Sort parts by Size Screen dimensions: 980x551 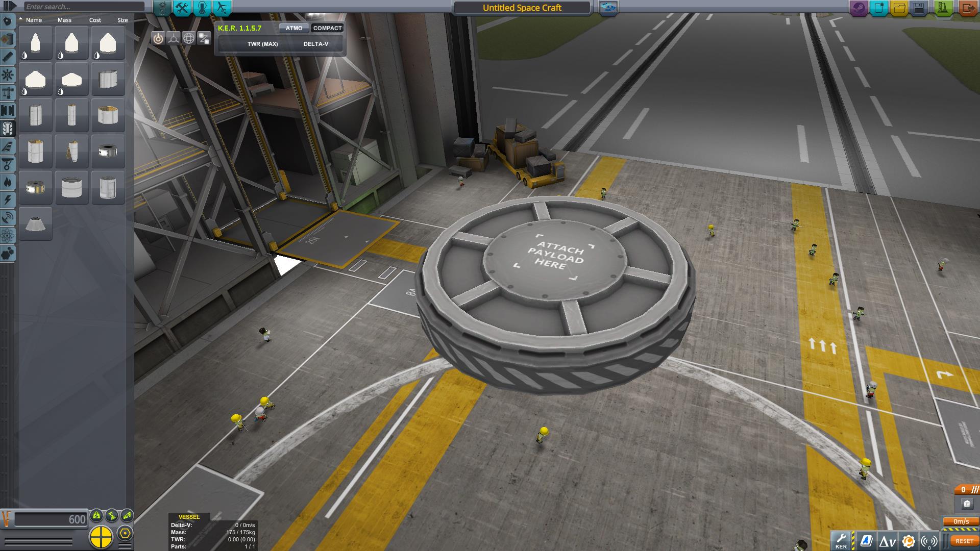pyautogui.click(x=122, y=20)
